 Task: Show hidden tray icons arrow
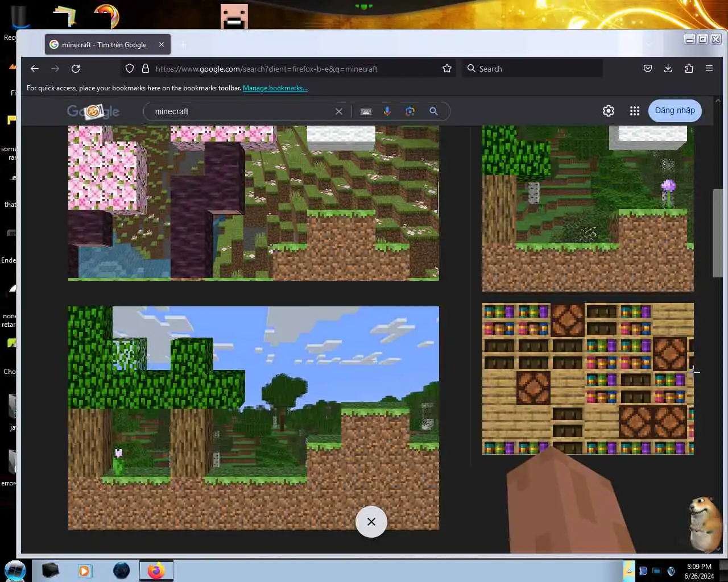[x=629, y=571]
